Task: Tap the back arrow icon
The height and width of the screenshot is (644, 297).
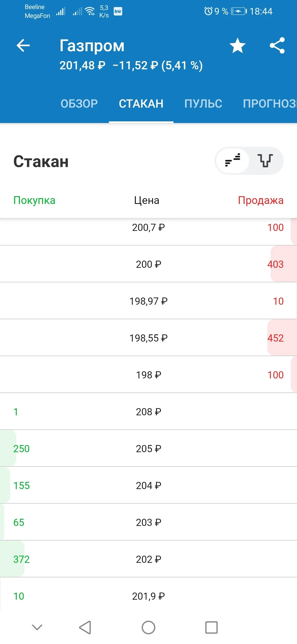Action: tap(23, 45)
